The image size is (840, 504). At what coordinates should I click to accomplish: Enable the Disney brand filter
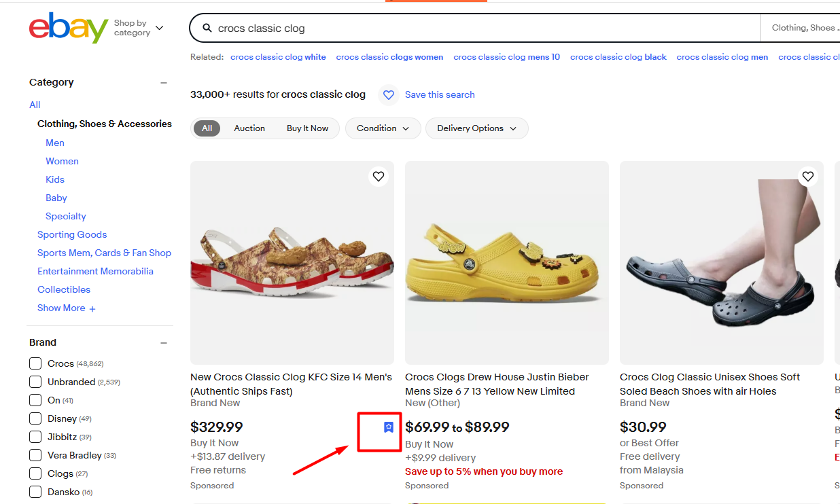click(35, 418)
